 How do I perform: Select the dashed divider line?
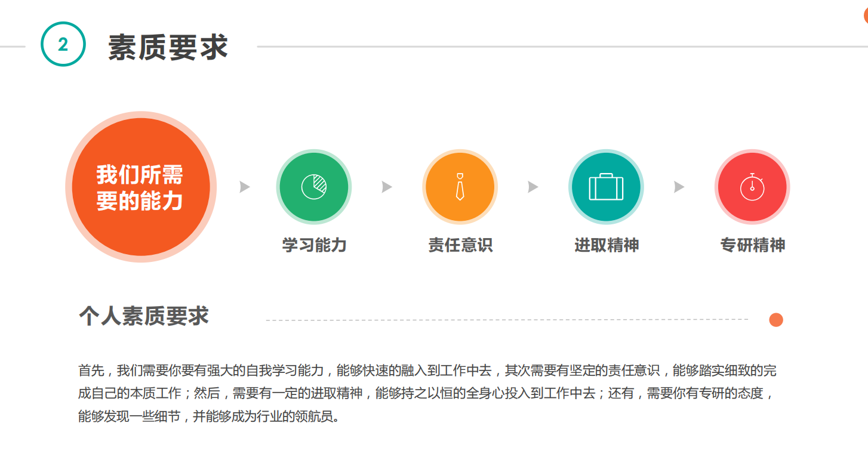506,320
